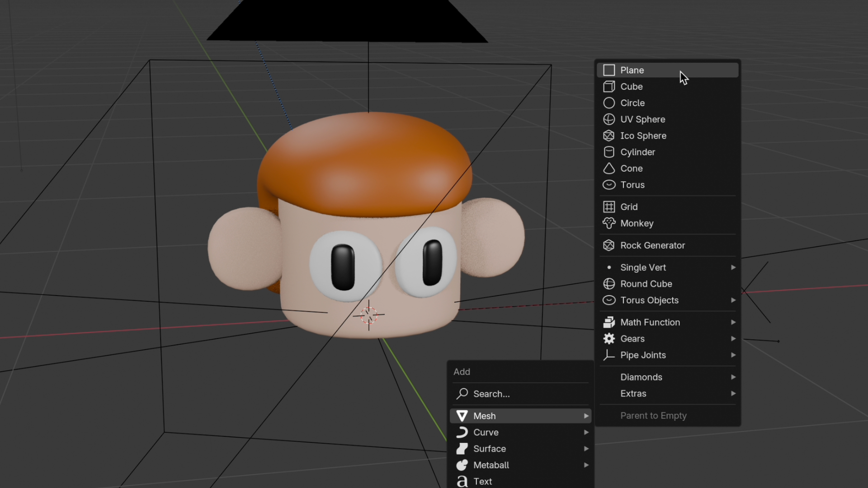Open the Pipe Joints submenu

point(668,355)
